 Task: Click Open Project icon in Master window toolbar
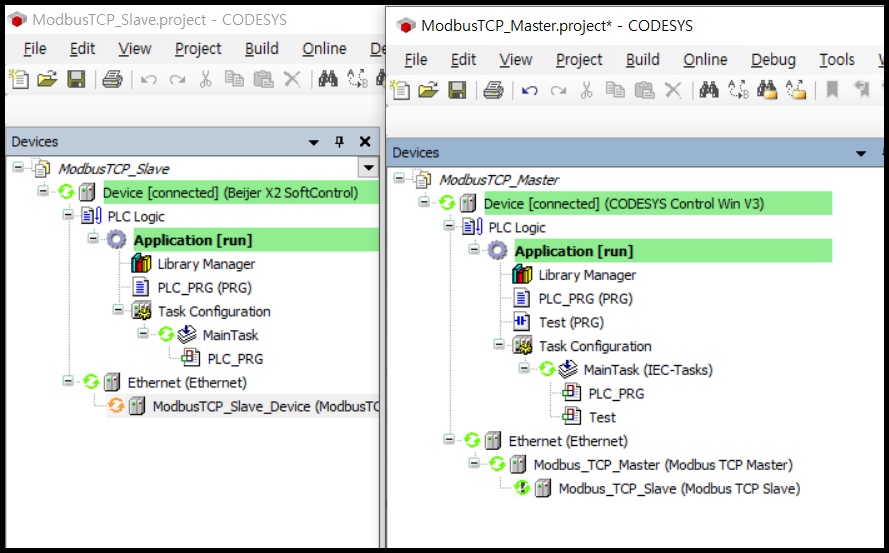point(429,90)
